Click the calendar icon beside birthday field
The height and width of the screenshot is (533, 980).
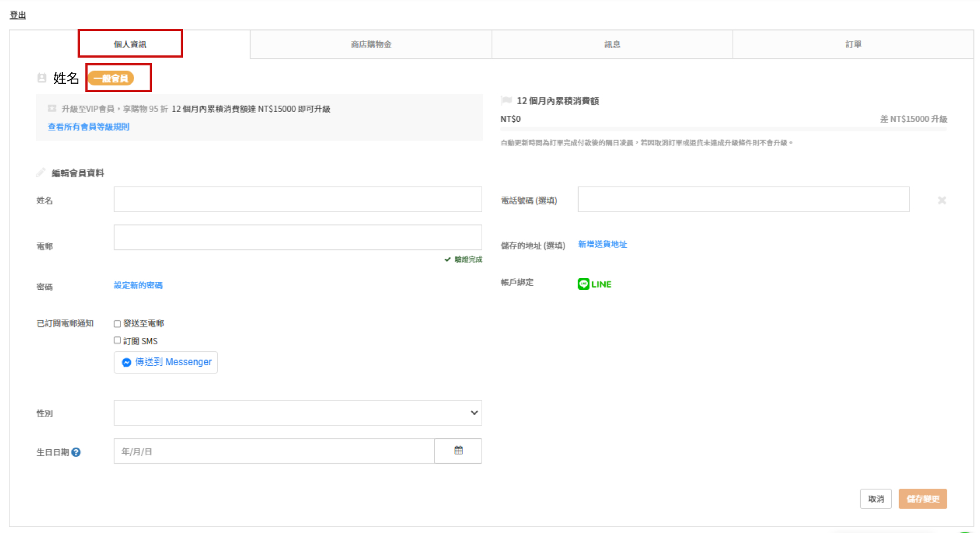(x=458, y=450)
